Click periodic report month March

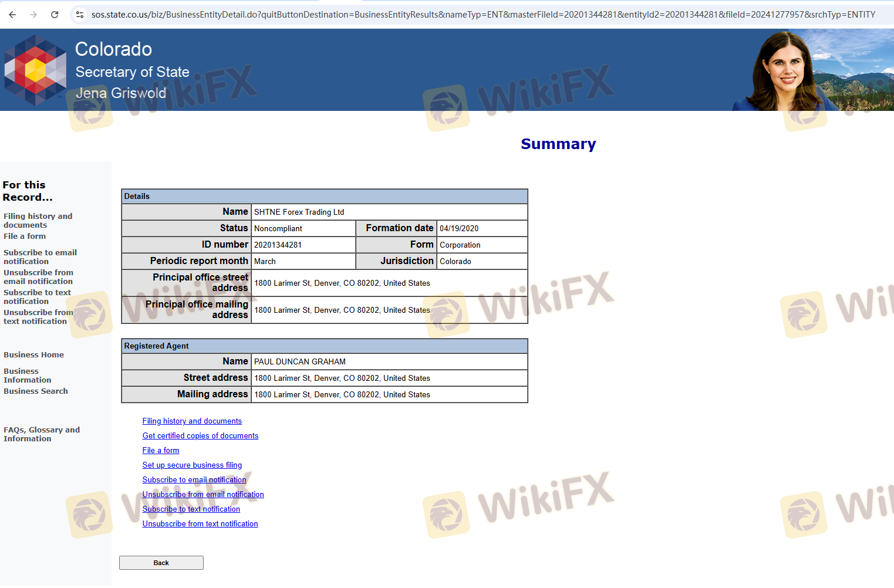click(x=265, y=262)
